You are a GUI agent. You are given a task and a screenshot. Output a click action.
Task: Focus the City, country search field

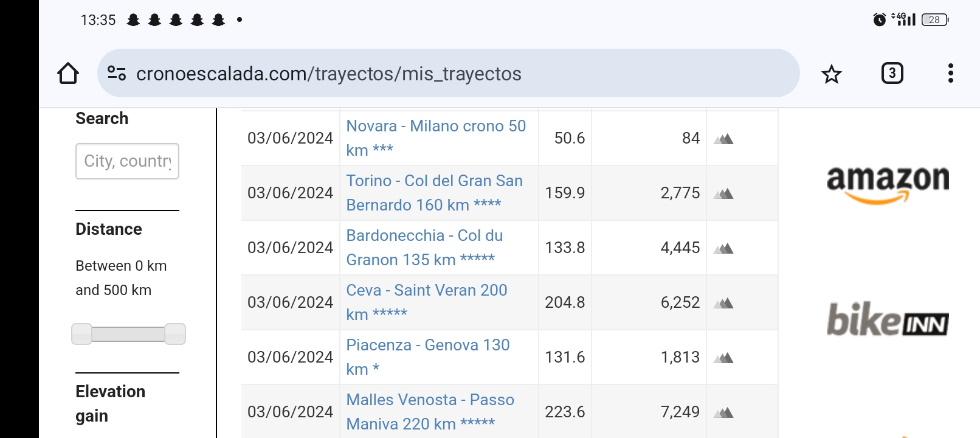[x=127, y=161]
